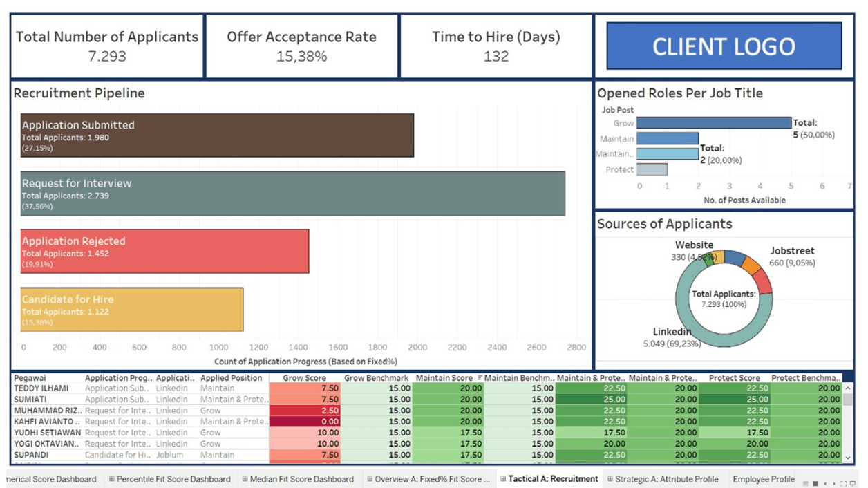Click the teal Linkedin donut segment
The height and width of the screenshot is (488, 868).
(719, 333)
